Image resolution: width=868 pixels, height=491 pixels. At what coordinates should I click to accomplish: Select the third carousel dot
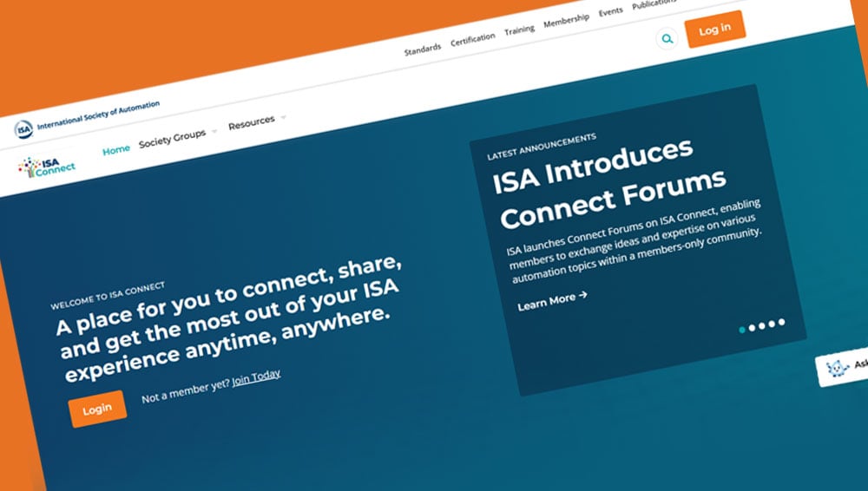pyautogui.click(x=762, y=326)
